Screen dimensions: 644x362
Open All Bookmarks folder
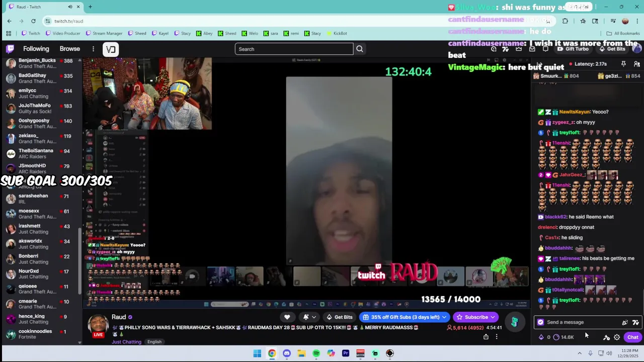623,33
